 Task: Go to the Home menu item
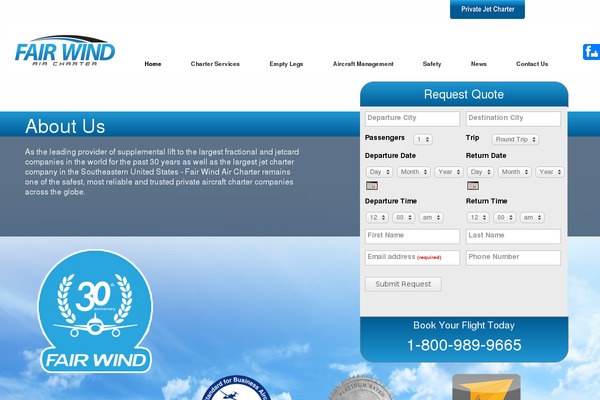click(x=153, y=64)
